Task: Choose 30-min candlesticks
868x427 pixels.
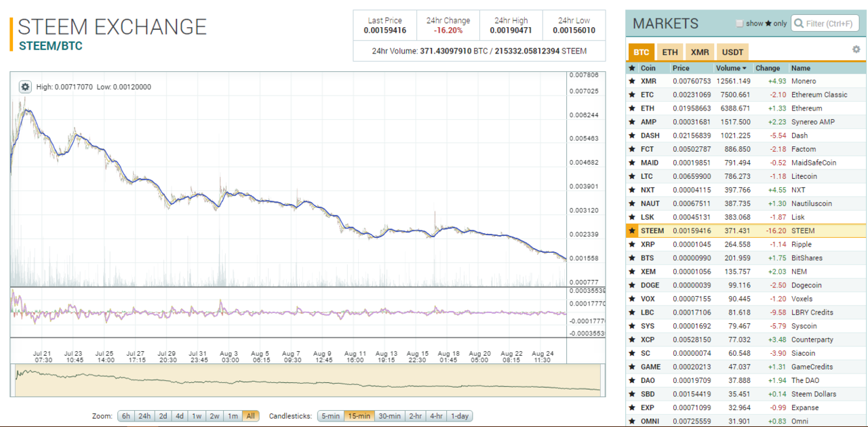Action: [389, 415]
